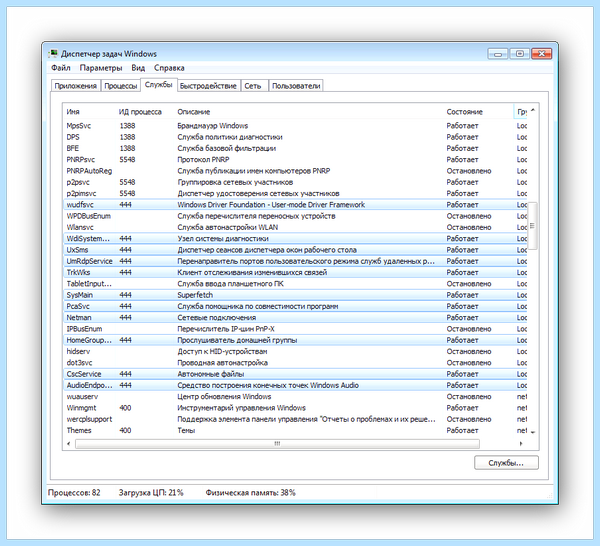
Task: Select the p2pimsvc service row
Action: click(295, 193)
